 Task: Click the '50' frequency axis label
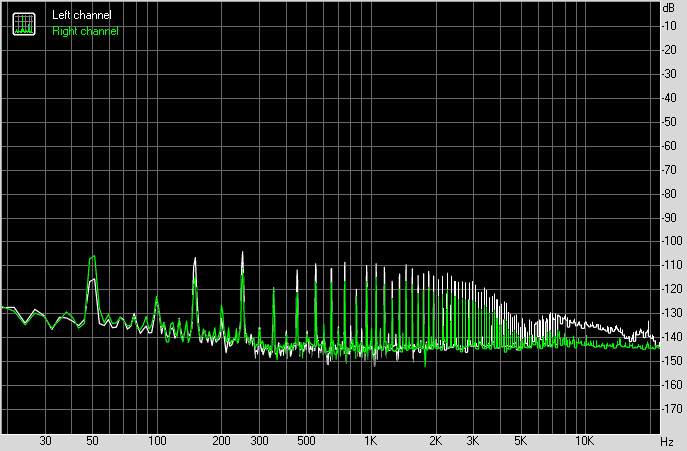[92, 441]
